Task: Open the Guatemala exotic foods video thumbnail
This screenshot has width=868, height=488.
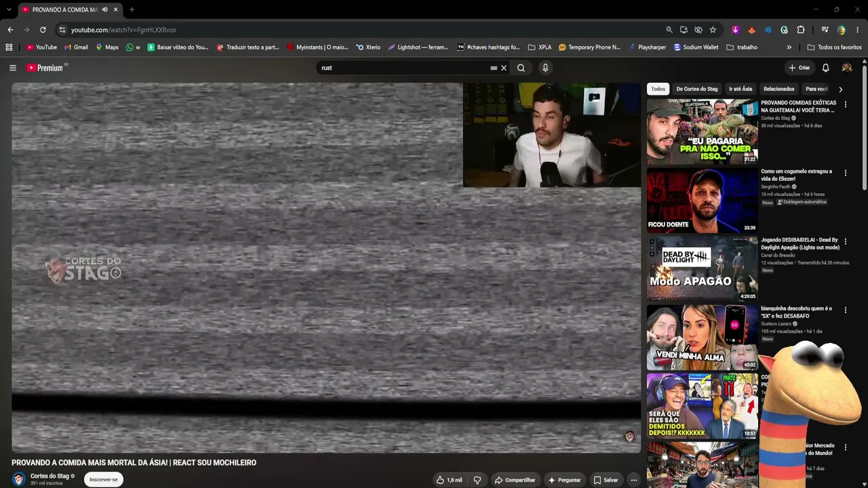Action: coord(702,131)
